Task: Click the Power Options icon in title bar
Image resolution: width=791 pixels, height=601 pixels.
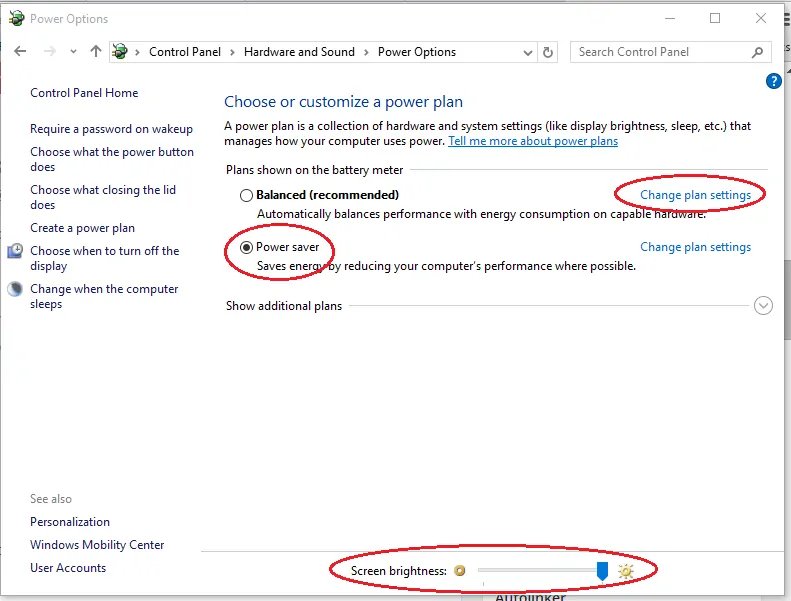Action: point(17,18)
